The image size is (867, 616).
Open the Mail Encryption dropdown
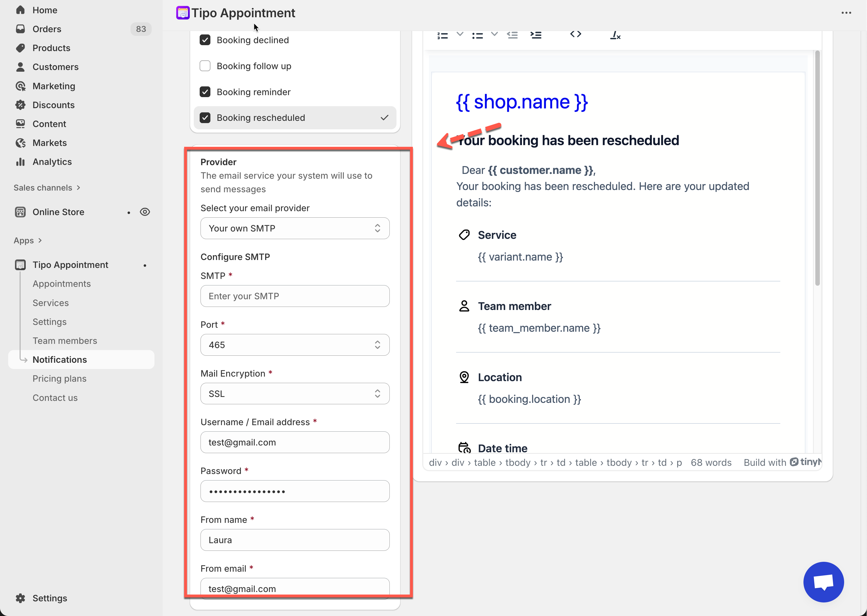(x=295, y=394)
